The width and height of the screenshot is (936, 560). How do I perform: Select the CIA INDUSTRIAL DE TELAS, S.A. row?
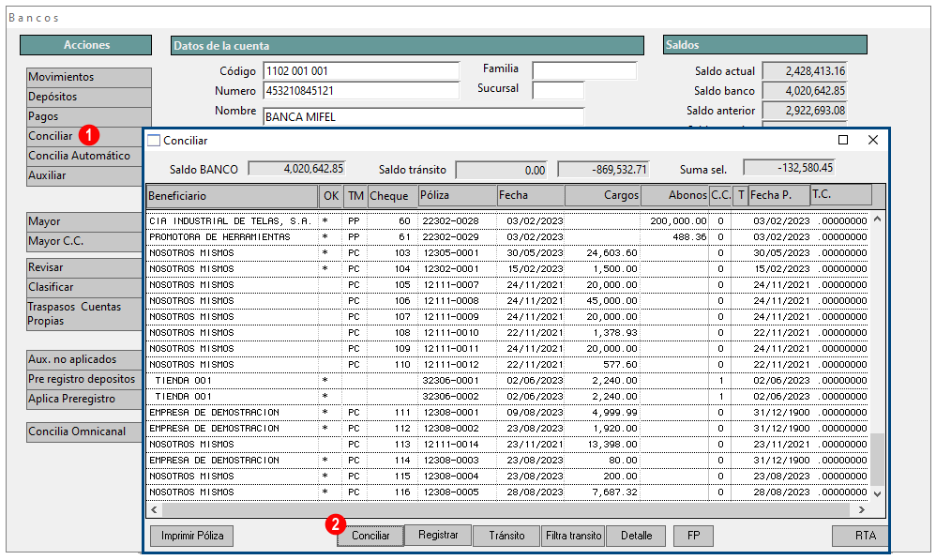point(508,220)
